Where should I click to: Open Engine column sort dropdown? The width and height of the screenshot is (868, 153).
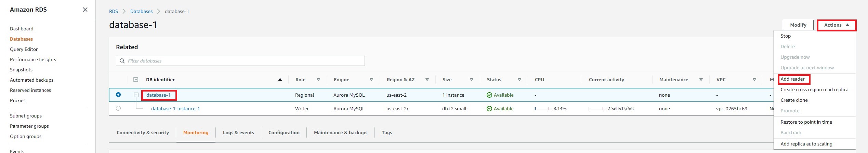[x=371, y=80]
